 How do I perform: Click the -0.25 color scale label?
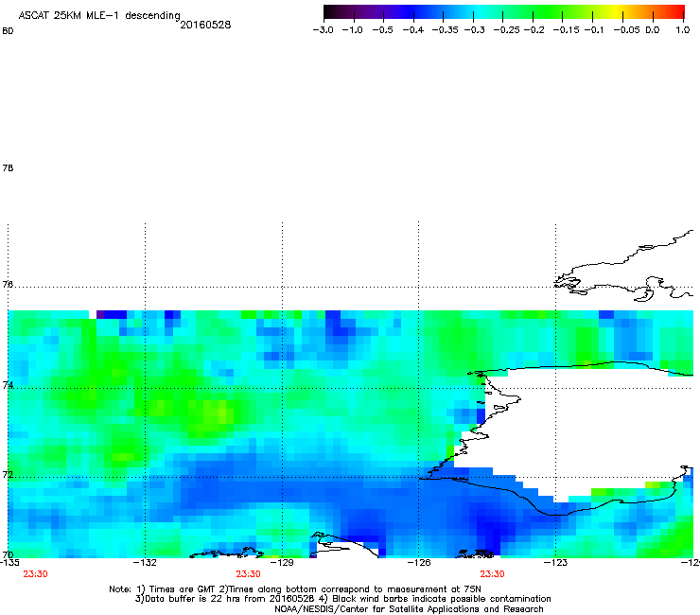click(507, 30)
